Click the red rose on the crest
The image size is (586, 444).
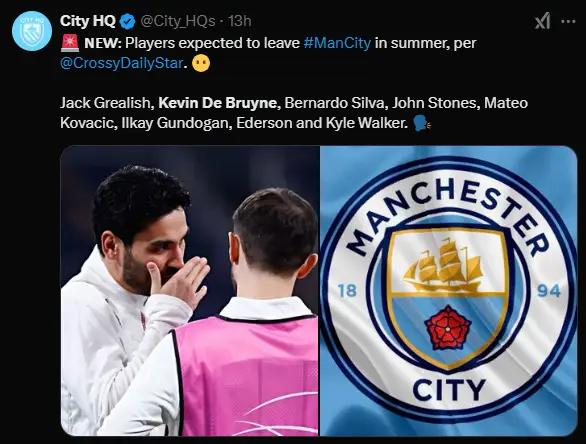pyautogui.click(x=448, y=327)
